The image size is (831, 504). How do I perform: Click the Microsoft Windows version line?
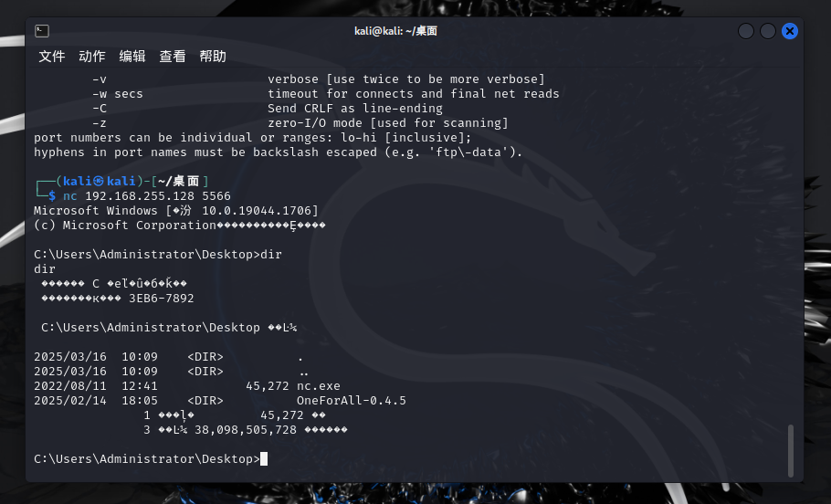tap(175, 210)
